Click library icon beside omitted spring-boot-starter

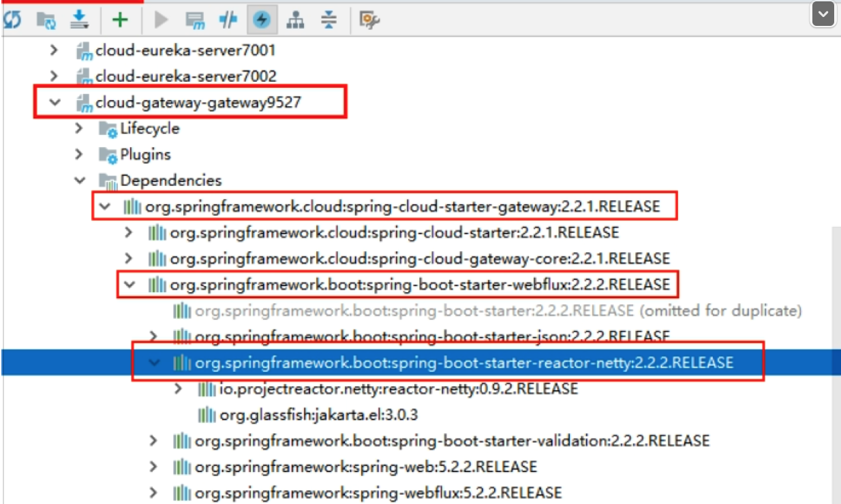pos(182,311)
